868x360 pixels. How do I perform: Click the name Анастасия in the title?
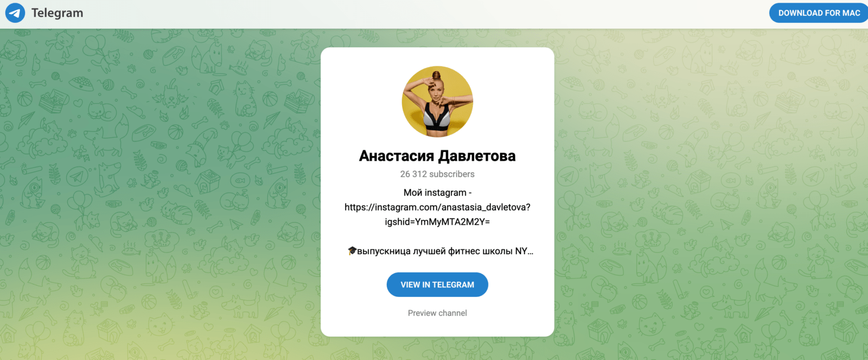(x=397, y=156)
